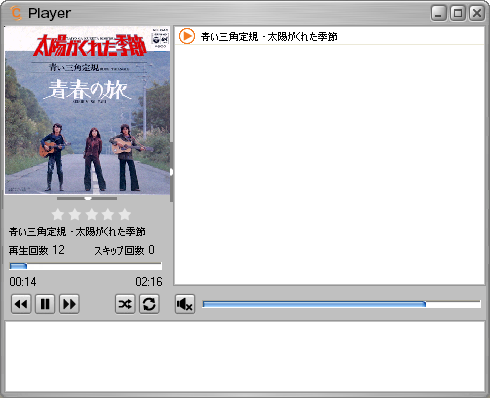Click the song title below the stars
The height and width of the screenshot is (399, 490).
(77, 232)
